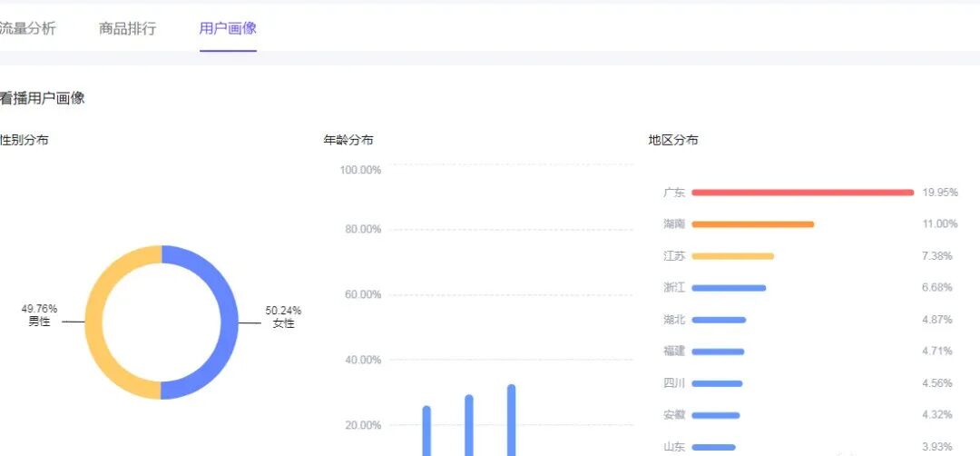Click the 年龄分布 chart title
This screenshot has width=980, height=456.
(348, 140)
